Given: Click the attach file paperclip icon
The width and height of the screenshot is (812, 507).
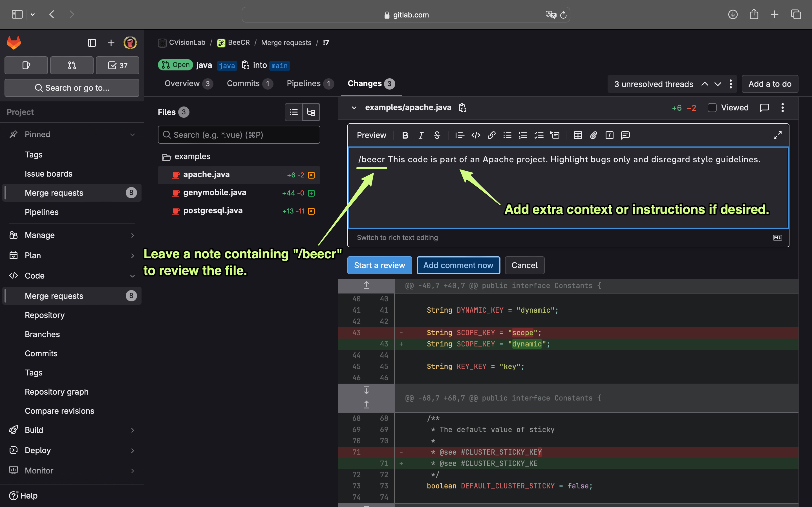Looking at the screenshot, I should coord(593,135).
